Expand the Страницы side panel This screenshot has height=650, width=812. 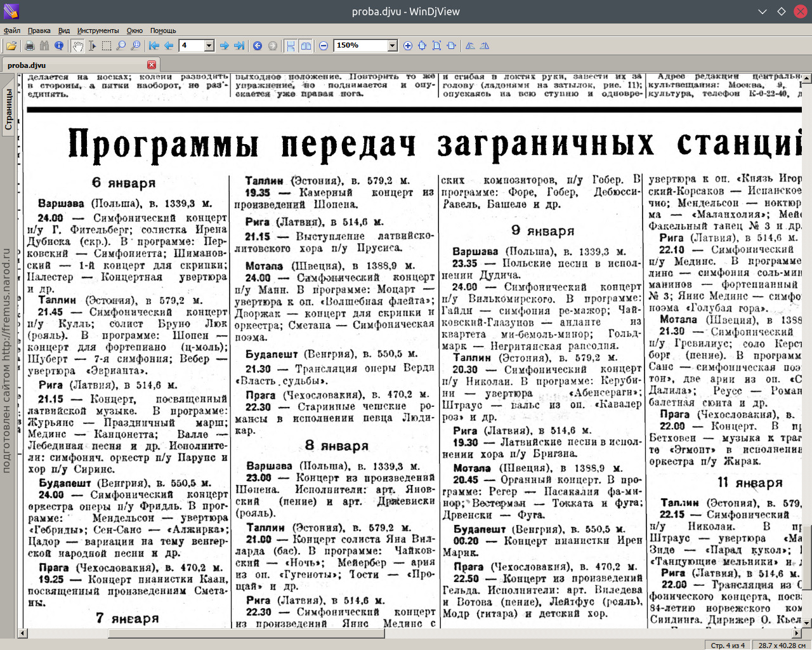click(x=8, y=109)
